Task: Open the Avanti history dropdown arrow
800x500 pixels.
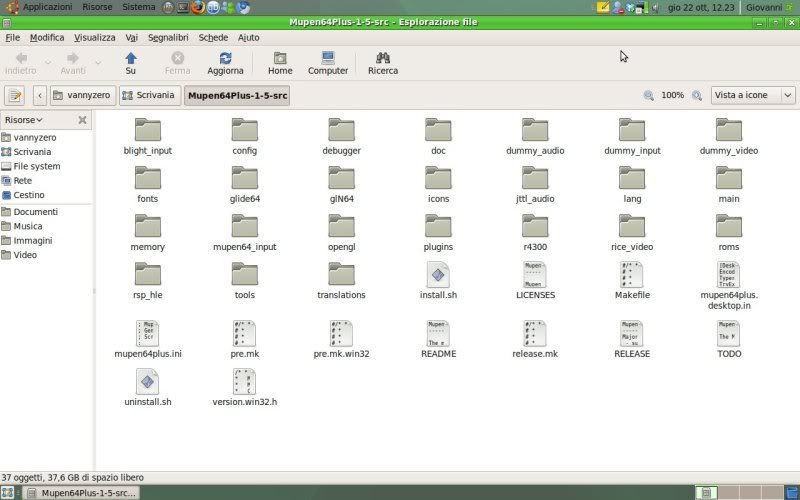Action: 98,63
